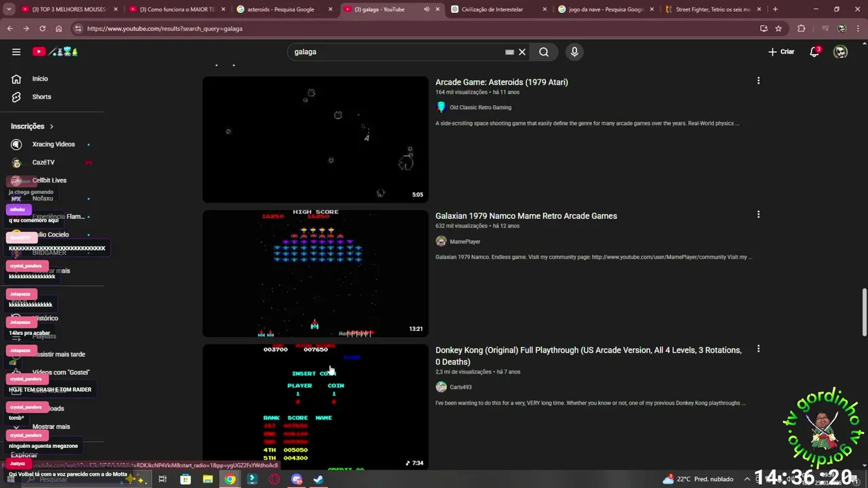Click the install app icon in address bar

point(764,28)
